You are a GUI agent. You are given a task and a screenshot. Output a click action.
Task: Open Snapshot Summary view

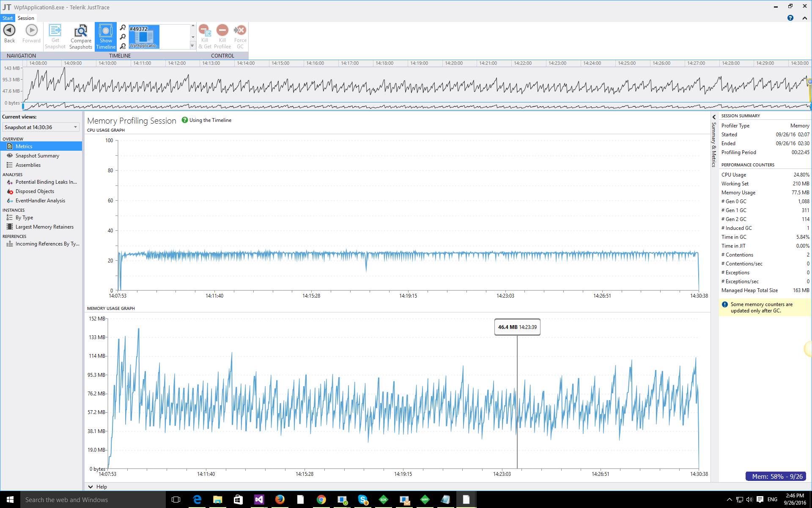click(x=37, y=156)
